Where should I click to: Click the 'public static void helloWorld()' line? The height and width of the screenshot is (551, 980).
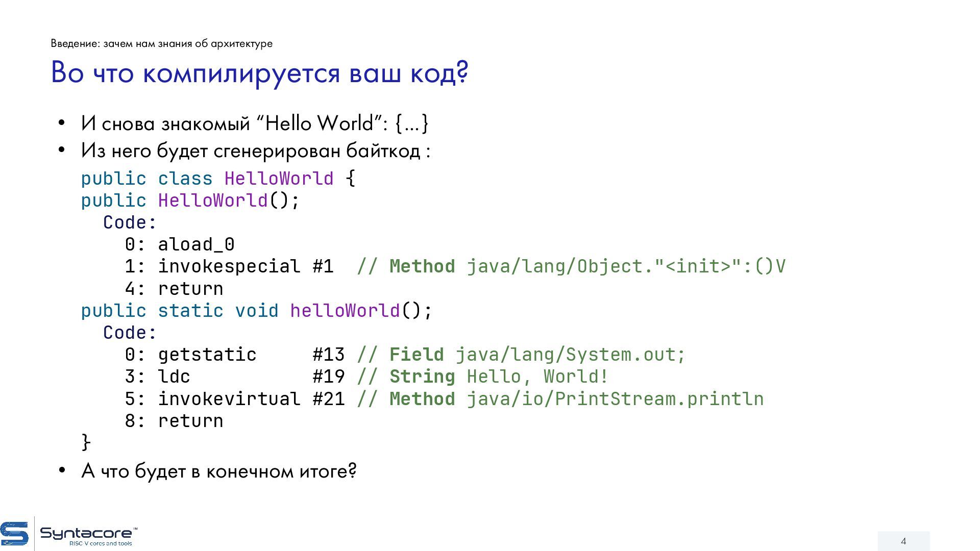click(256, 311)
